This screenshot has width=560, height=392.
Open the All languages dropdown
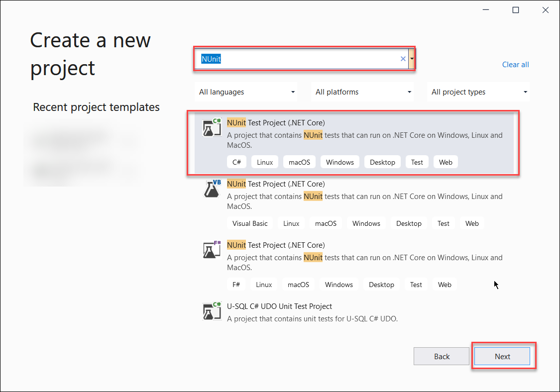coord(247,92)
